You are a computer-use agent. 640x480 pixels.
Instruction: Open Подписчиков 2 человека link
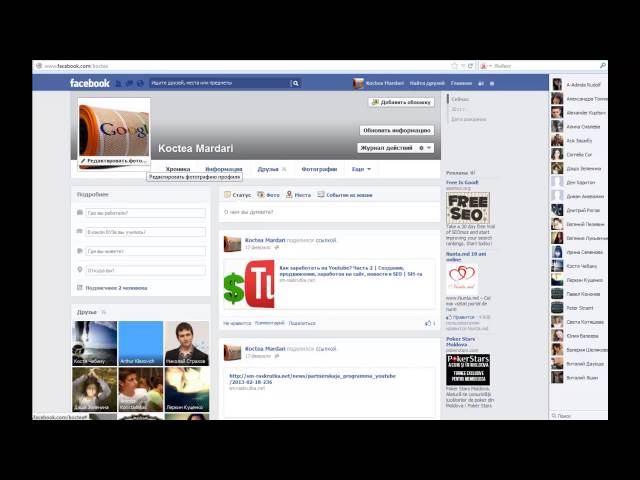point(116,288)
